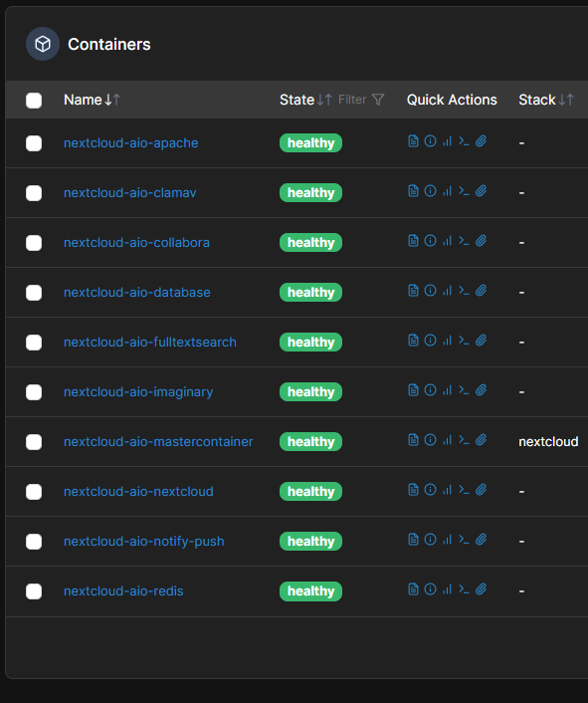Open nextcloud-aio-mastercontainer container link
588x703 pixels.
click(158, 442)
